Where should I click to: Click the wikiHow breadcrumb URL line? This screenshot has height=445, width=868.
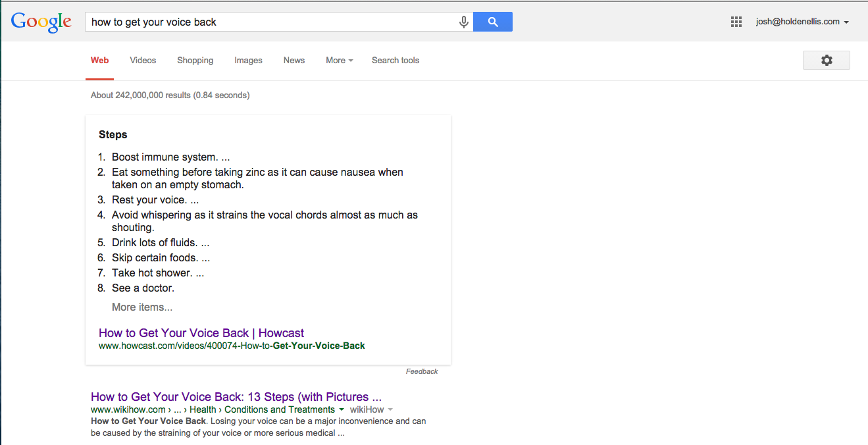pos(213,409)
